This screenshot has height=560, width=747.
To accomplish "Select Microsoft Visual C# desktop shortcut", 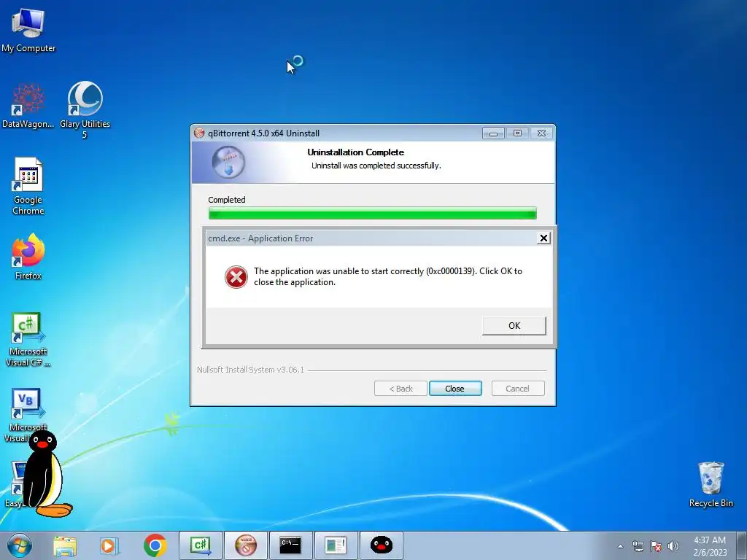I will 28,340.
